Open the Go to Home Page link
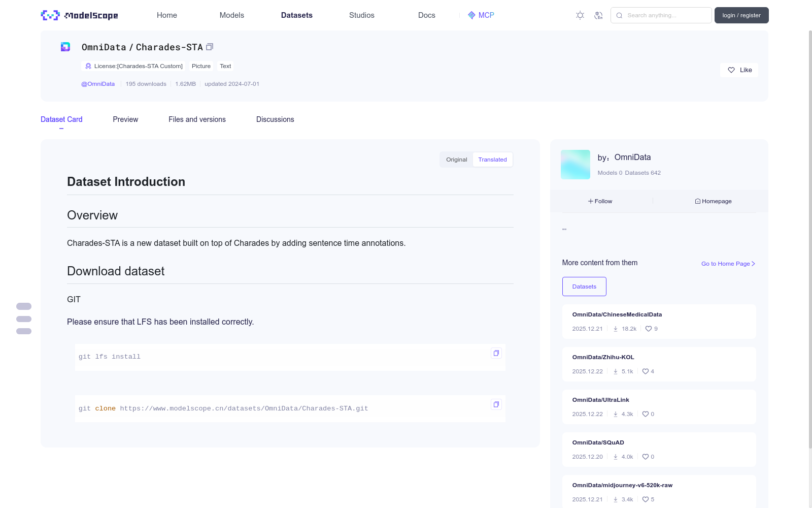Image resolution: width=812 pixels, height=508 pixels. tap(728, 264)
